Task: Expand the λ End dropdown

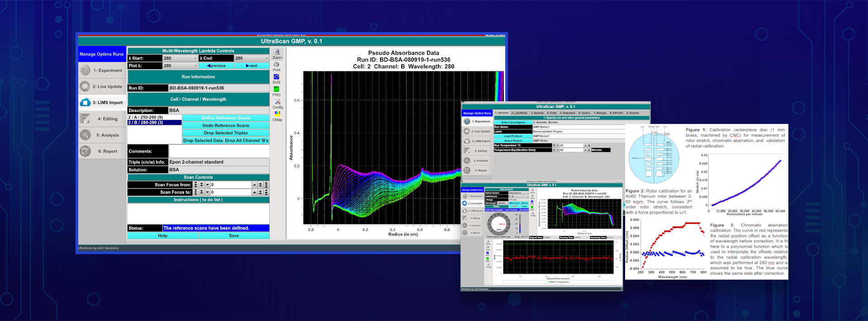Action: (251, 58)
